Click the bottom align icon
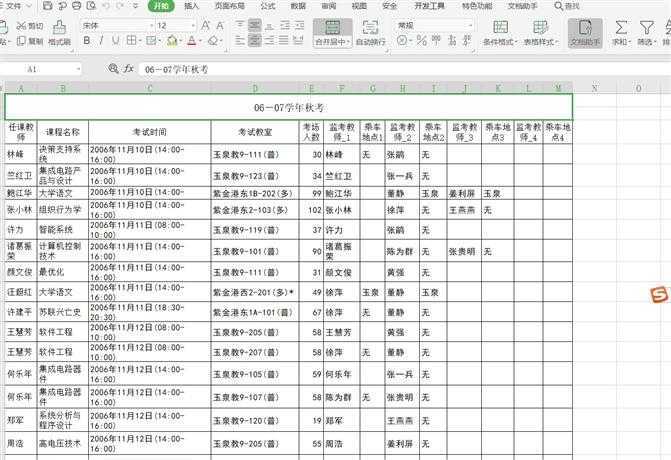Image resolution: width=671 pixels, height=460 pixels. tap(269, 26)
